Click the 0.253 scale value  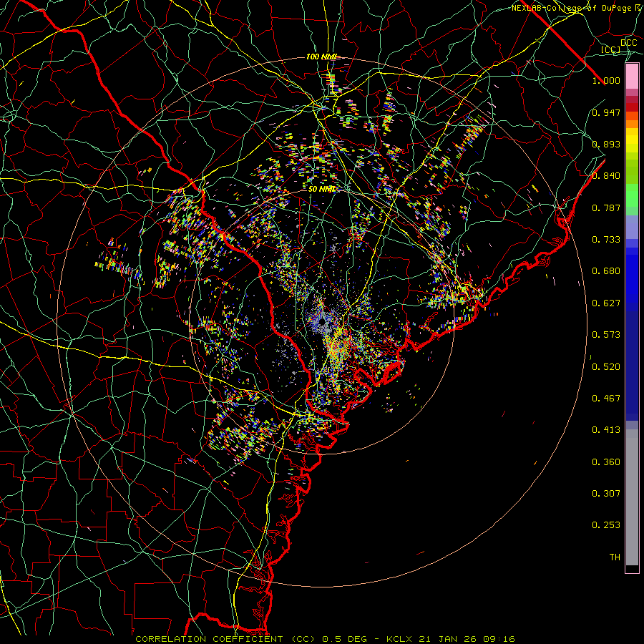pos(606,525)
